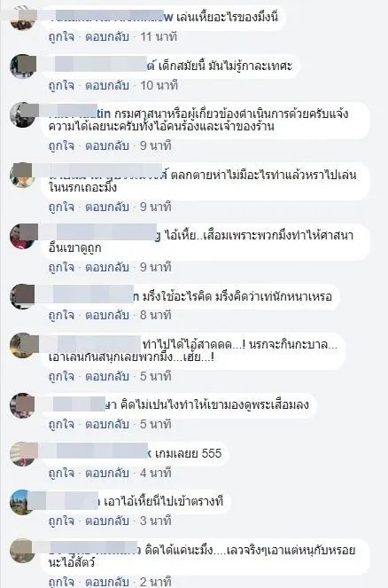Open avatar of ตลกตายห่า commenter
This screenshot has height=588, width=388.
point(22,175)
